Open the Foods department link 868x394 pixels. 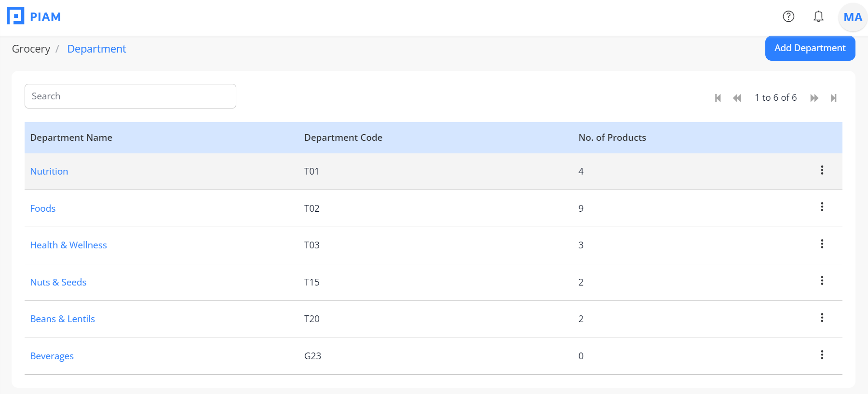(x=43, y=208)
